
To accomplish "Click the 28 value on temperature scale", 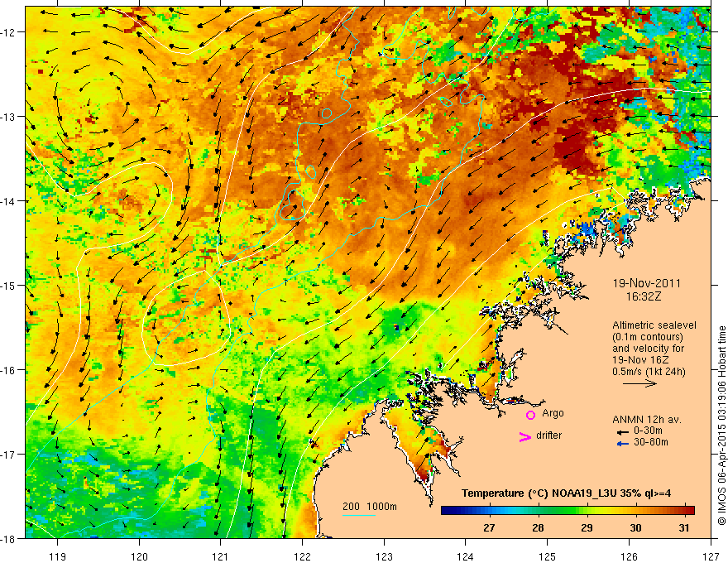I will (x=538, y=527).
